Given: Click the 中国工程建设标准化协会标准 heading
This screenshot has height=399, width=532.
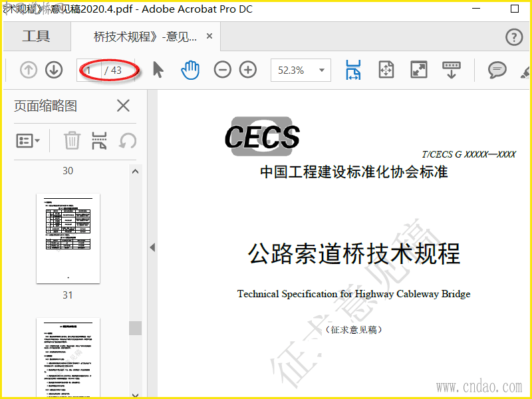Looking at the screenshot, I should click(x=354, y=172).
